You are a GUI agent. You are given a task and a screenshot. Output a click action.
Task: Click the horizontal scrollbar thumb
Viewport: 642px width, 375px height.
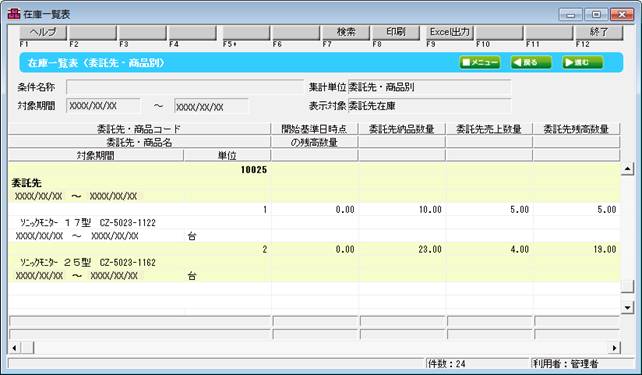pos(27,348)
